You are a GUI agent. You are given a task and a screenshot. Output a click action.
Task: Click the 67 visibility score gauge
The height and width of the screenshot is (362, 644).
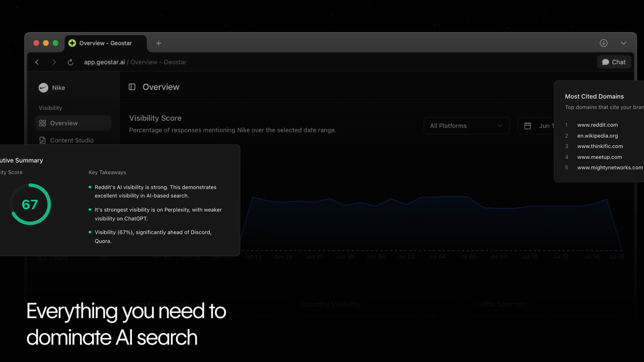30,204
